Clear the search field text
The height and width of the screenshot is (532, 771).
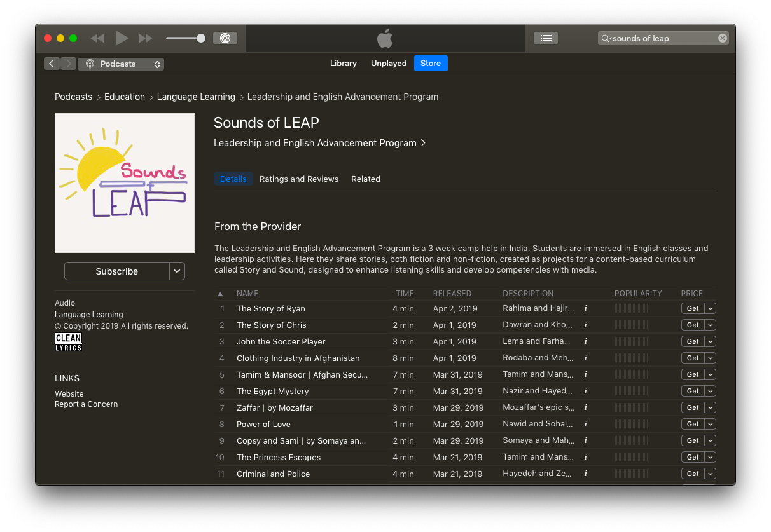[x=722, y=38]
